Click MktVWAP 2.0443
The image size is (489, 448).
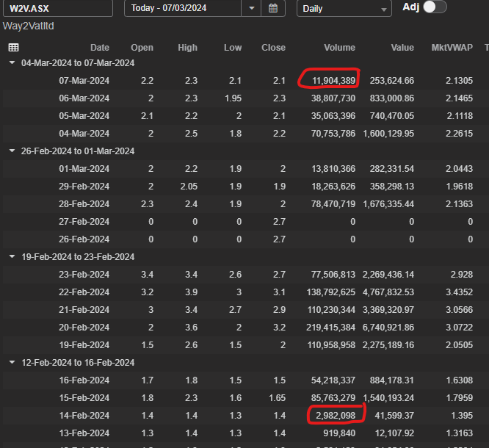pyautogui.click(x=459, y=169)
